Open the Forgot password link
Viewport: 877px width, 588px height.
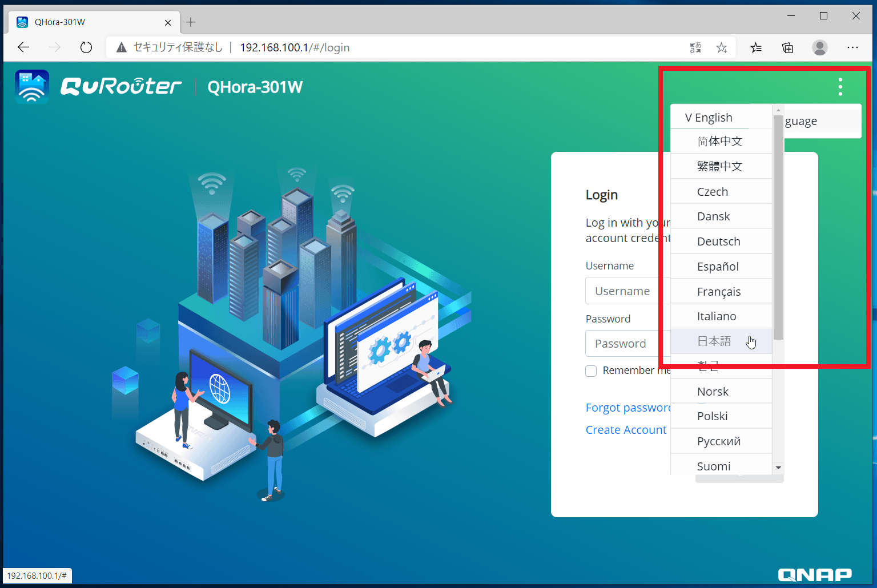[x=628, y=408]
